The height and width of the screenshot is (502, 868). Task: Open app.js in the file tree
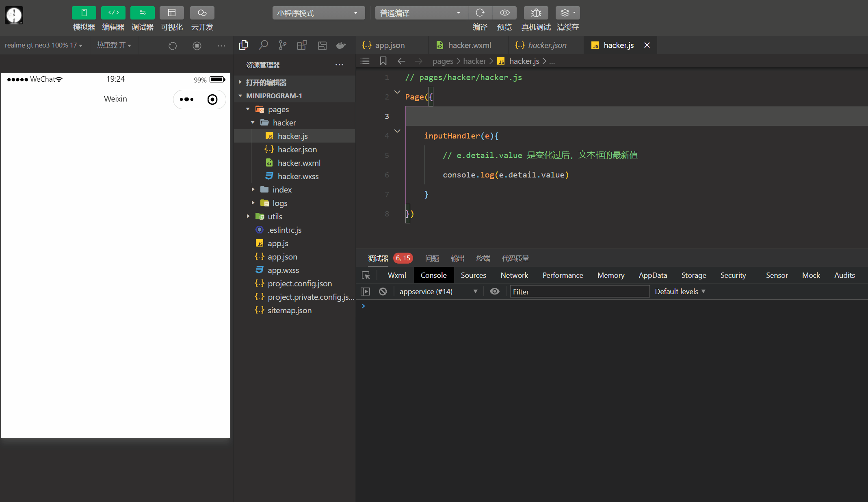pos(295,243)
